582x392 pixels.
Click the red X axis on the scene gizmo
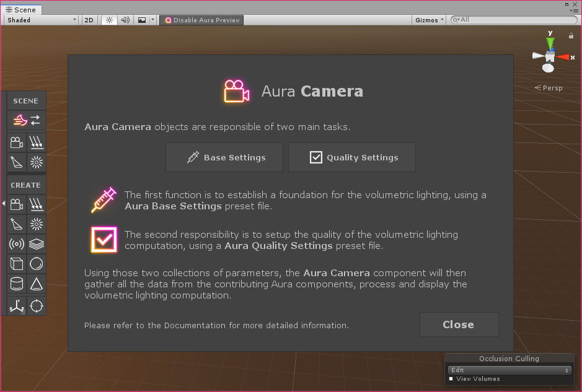(563, 57)
